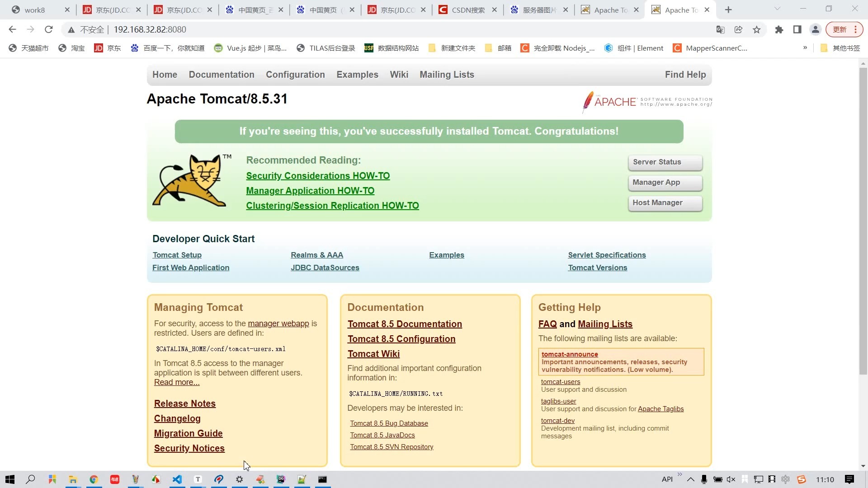The image size is (868, 488).
Task: Open Windows taskbar search
Action: (30, 479)
